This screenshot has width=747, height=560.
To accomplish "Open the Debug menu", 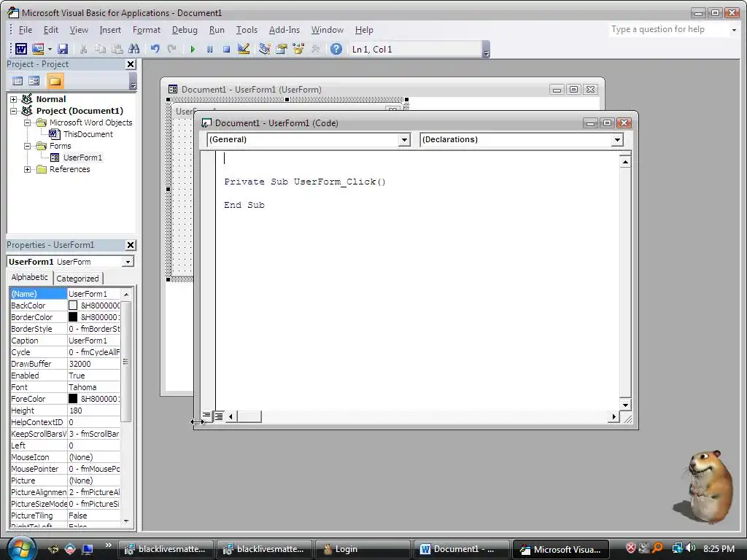I will (185, 29).
